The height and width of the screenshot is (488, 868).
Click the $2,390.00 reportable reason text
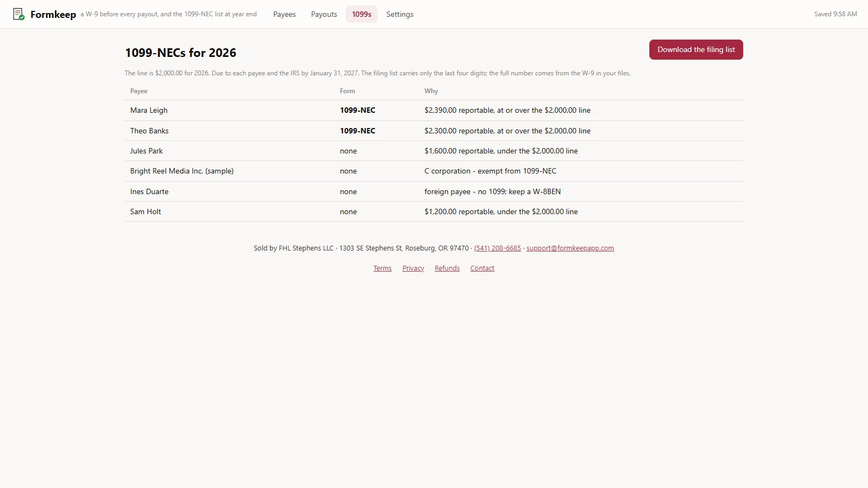click(x=507, y=110)
